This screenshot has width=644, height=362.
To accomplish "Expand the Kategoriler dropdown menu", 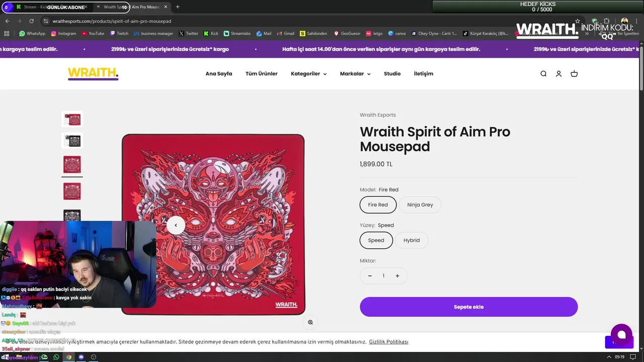I will pyautogui.click(x=308, y=74).
